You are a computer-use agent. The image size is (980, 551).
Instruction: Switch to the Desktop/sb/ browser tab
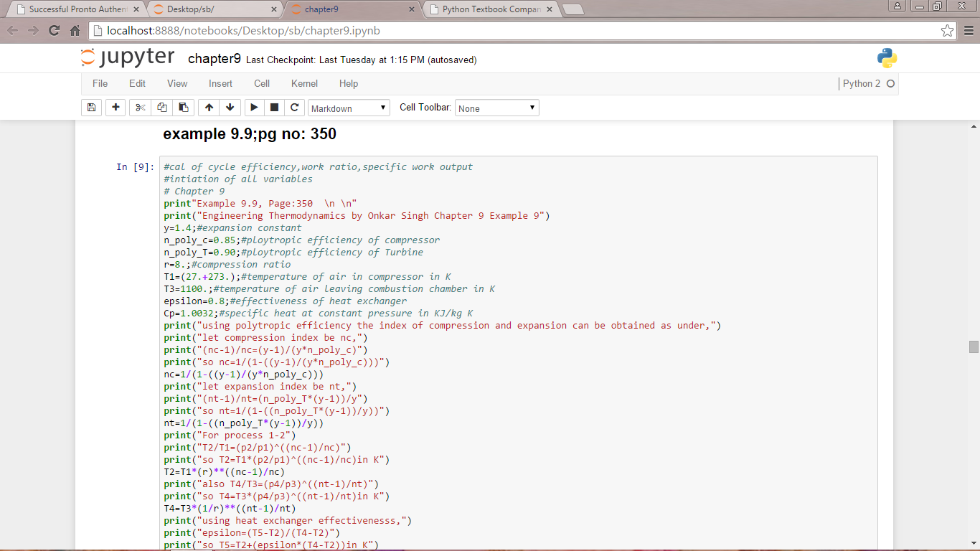click(x=214, y=9)
